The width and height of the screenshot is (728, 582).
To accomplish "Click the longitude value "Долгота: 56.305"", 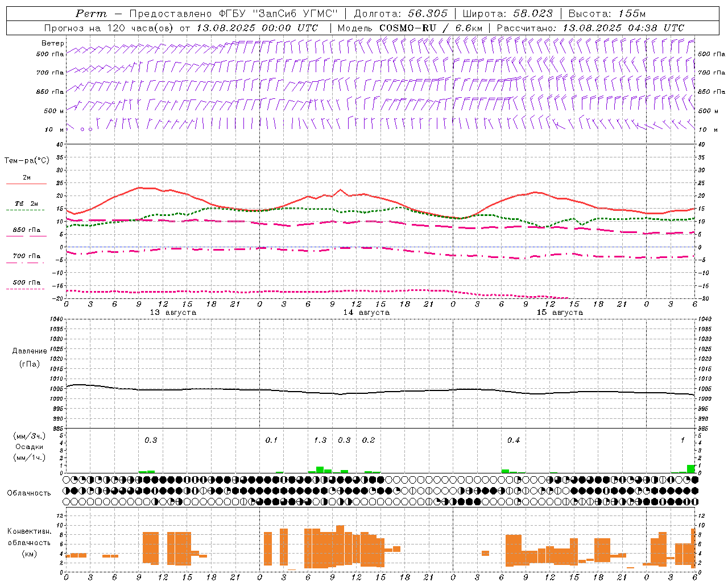I will [x=401, y=14].
